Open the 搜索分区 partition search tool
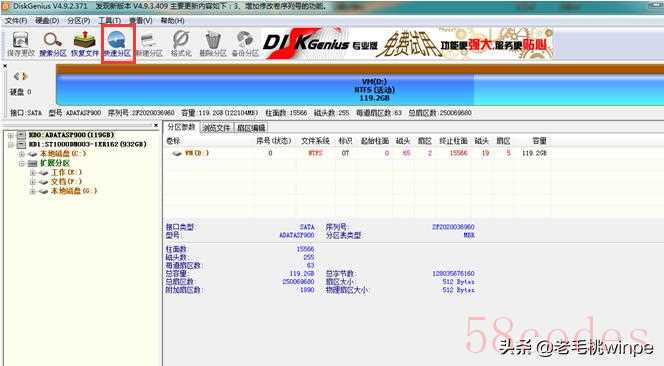Image resolution: width=664 pixels, height=366 pixels. pos(53,44)
